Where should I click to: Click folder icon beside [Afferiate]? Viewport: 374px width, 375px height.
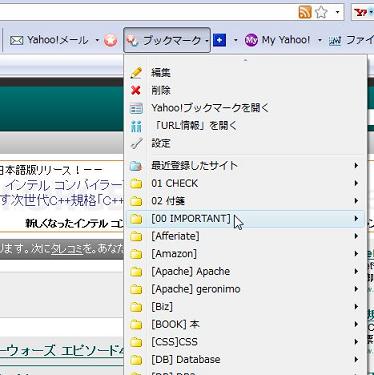coord(136,237)
